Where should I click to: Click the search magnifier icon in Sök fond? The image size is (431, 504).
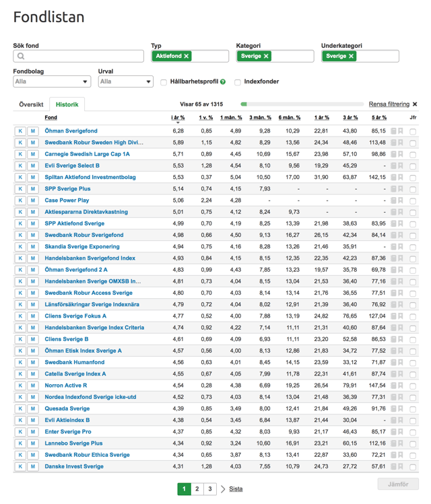[21, 57]
